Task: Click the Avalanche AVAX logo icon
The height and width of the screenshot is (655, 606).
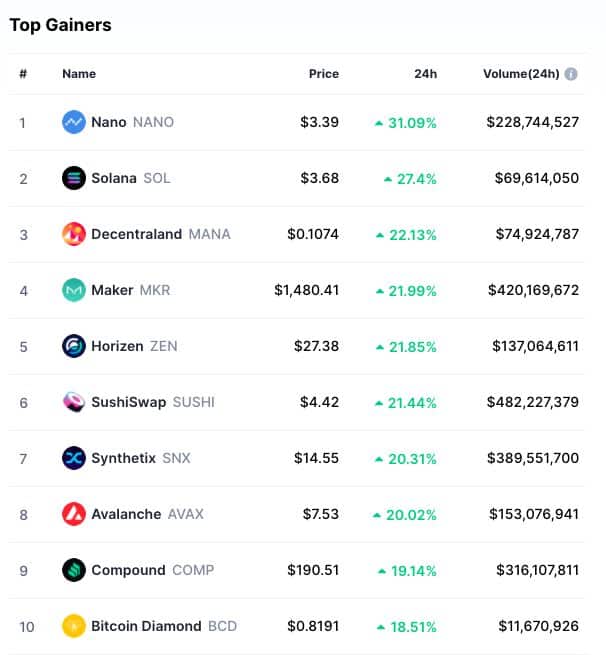Action: click(74, 514)
